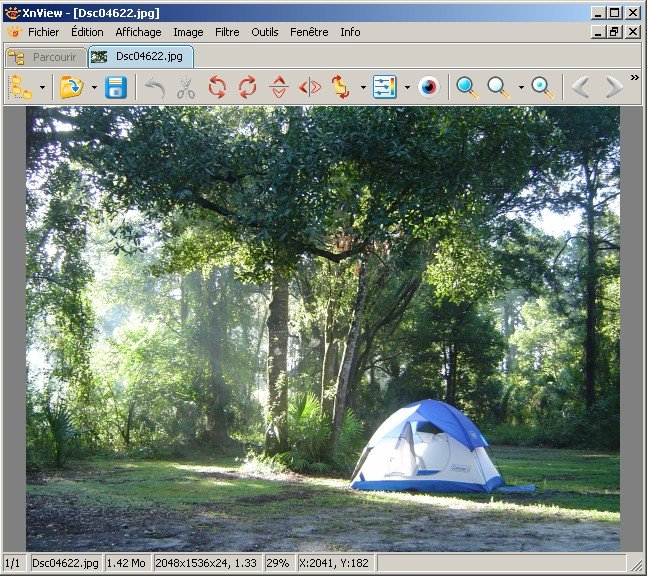Click the Undo arrow icon
The height and width of the screenshot is (576, 647).
(x=156, y=88)
